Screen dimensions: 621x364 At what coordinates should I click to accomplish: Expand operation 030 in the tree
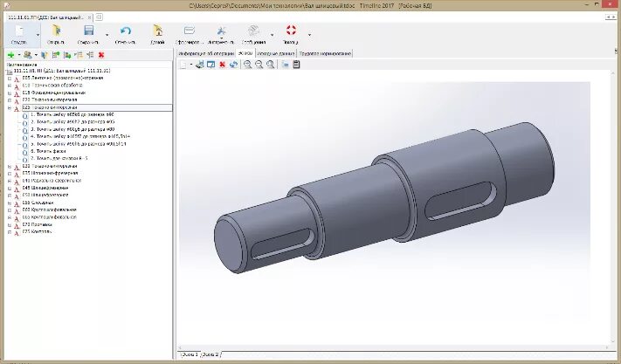pos(10,167)
